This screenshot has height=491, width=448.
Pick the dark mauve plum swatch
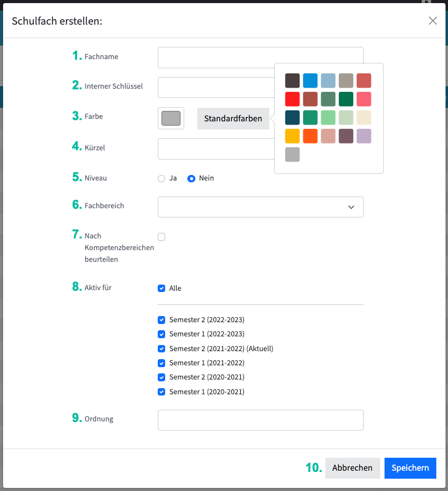[x=346, y=136]
